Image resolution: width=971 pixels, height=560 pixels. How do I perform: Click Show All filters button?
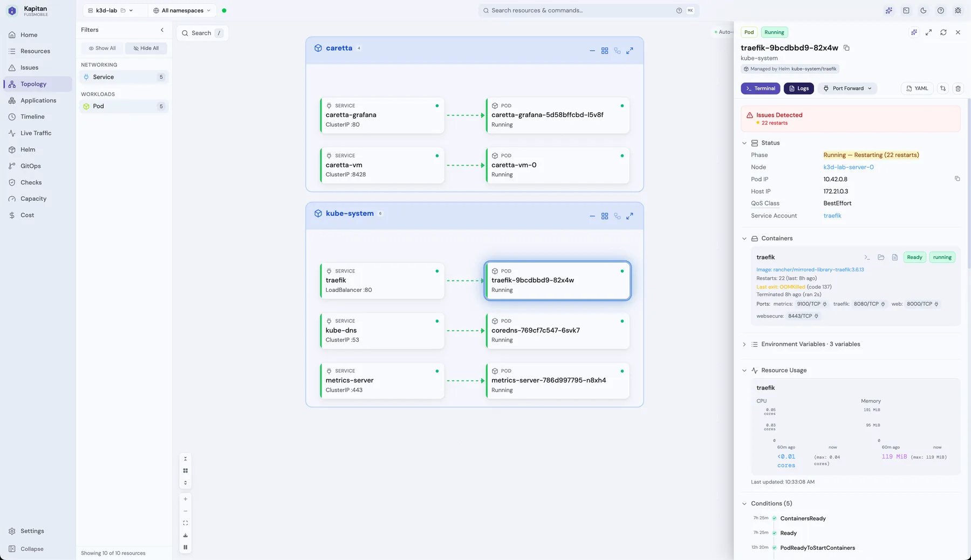(x=102, y=48)
